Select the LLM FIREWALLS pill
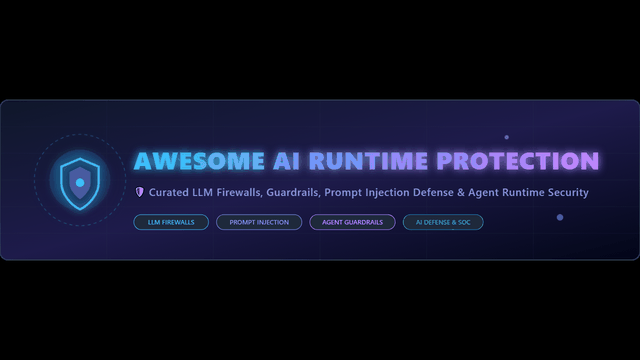This screenshot has width=640, height=360. point(171,222)
